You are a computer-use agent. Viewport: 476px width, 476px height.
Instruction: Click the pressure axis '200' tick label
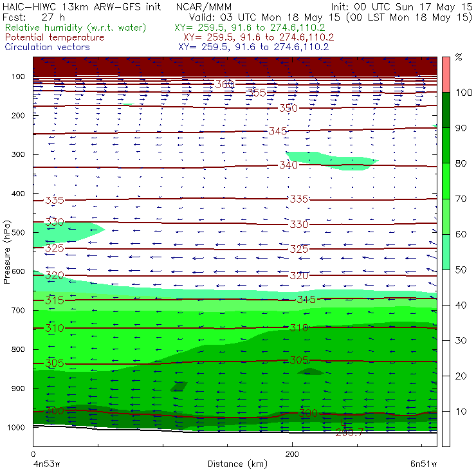point(18,115)
